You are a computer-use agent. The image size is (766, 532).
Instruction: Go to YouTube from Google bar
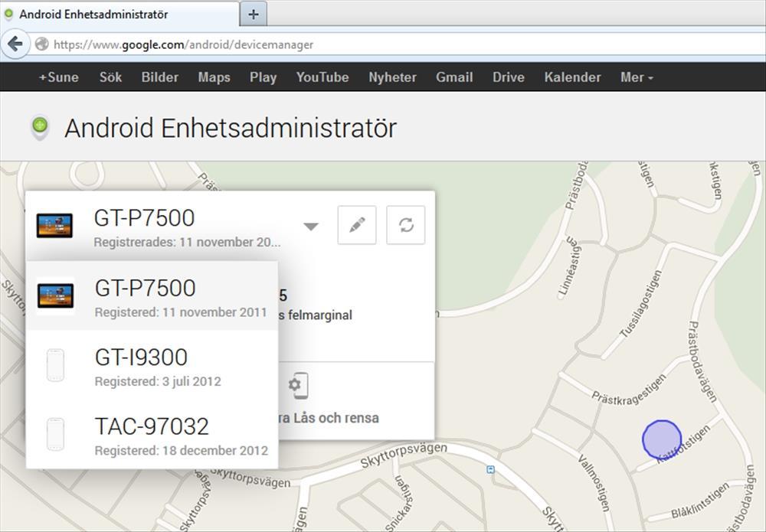pos(322,77)
